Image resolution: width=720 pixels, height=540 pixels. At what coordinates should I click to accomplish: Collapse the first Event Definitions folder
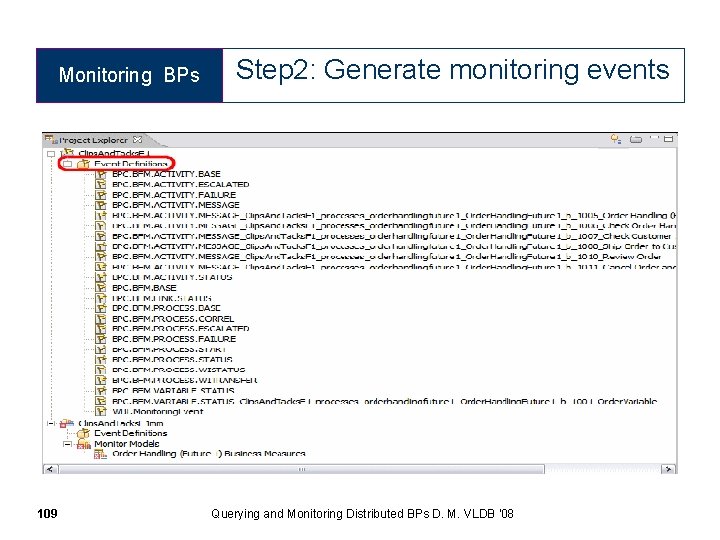click(68, 164)
